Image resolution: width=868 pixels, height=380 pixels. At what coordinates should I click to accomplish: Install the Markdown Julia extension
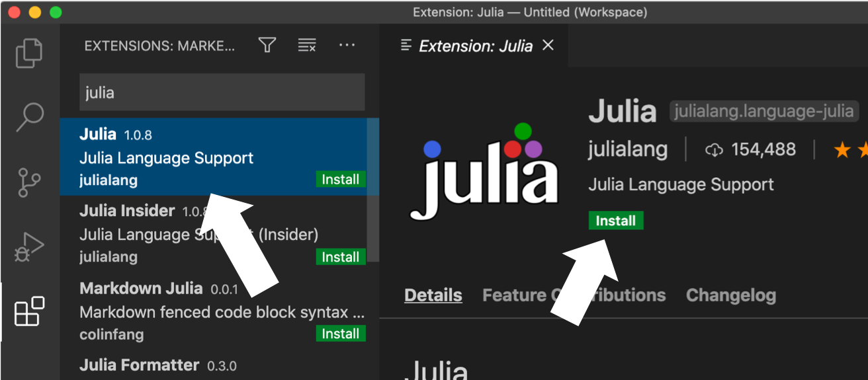pos(341,334)
